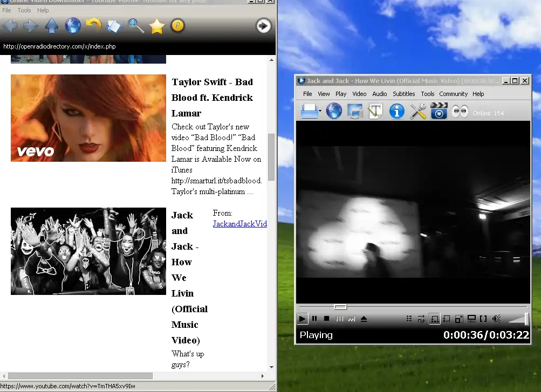Click the yellow star favorites icon

click(x=156, y=26)
